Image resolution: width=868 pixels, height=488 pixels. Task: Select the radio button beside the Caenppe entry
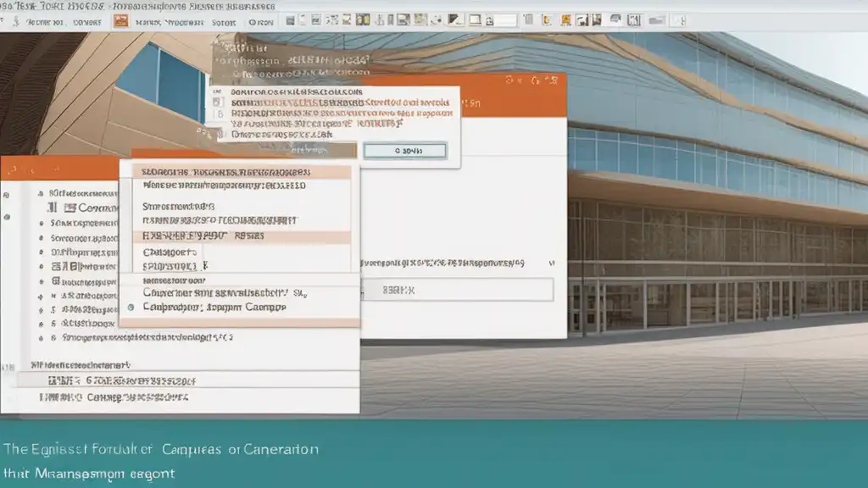coord(131,308)
